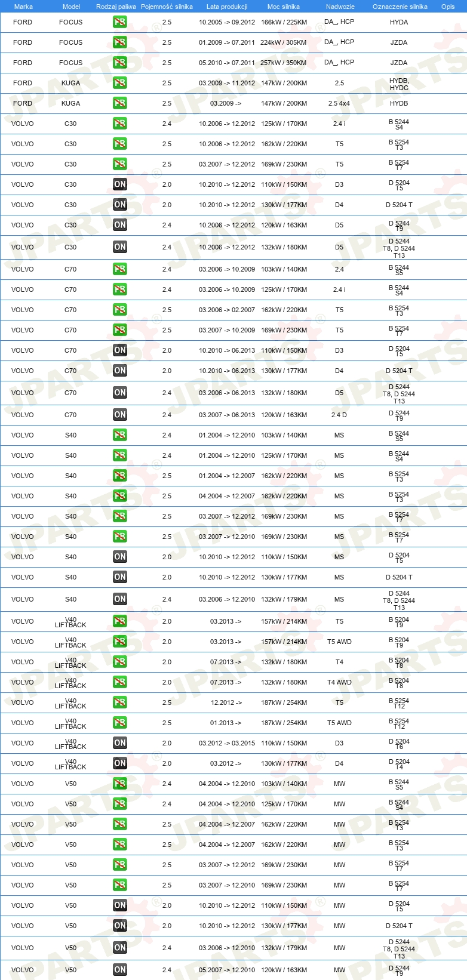Click petrol icon in Ford Focus 257kW row
The image size is (467, 980).
coord(120,63)
